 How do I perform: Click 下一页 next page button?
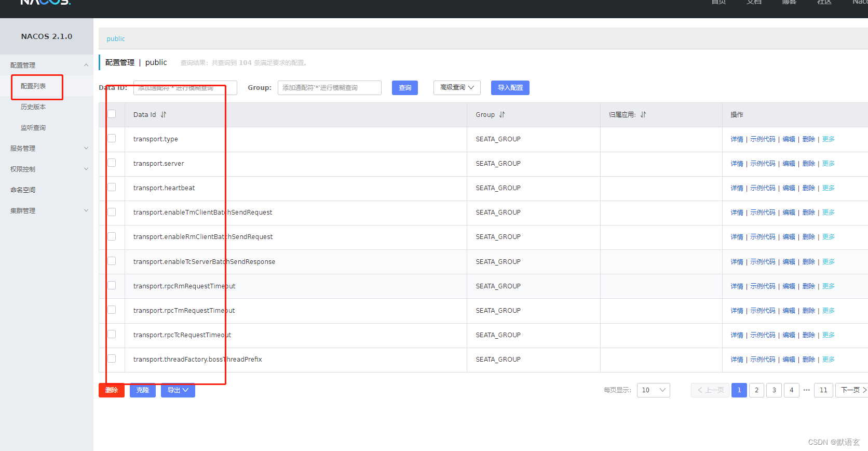(853, 390)
